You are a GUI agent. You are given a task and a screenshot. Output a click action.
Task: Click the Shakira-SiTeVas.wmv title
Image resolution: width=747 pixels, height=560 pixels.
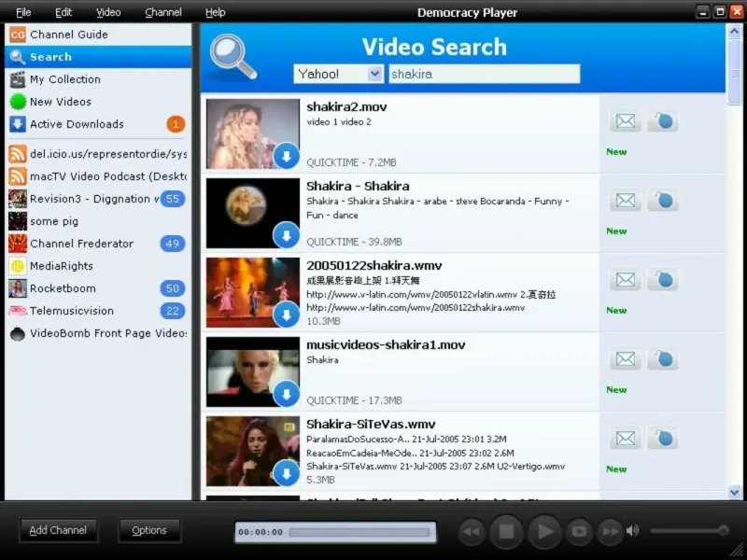coord(371,424)
